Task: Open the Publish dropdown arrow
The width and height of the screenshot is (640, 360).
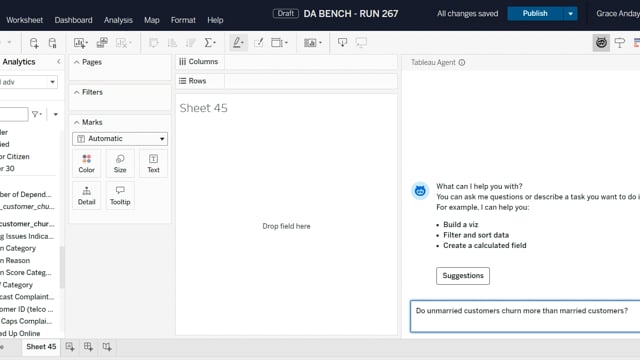Action: pyautogui.click(x=570, y=13)
